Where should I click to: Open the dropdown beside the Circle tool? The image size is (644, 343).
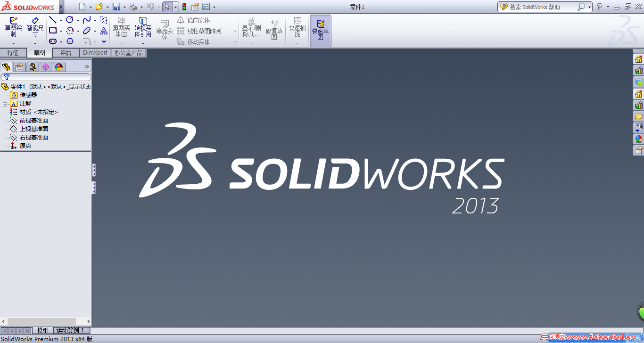78,20
